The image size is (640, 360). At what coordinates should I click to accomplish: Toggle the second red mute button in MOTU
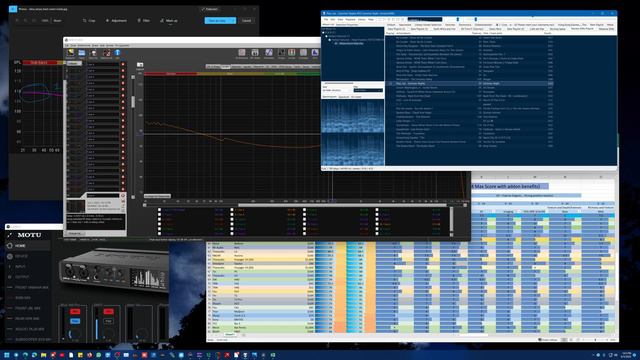pyautogui.click(x=108, y=312)
